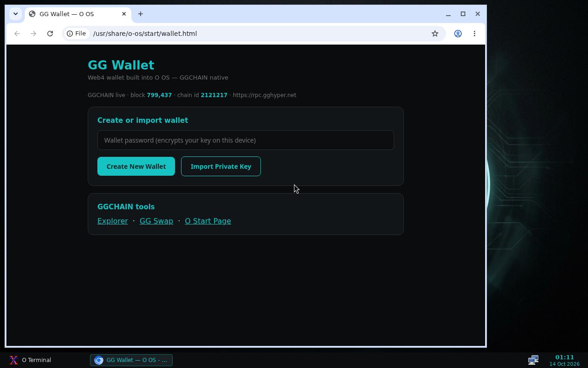Go to O Start Page link
Screen dimensions: 588x368
208,221
